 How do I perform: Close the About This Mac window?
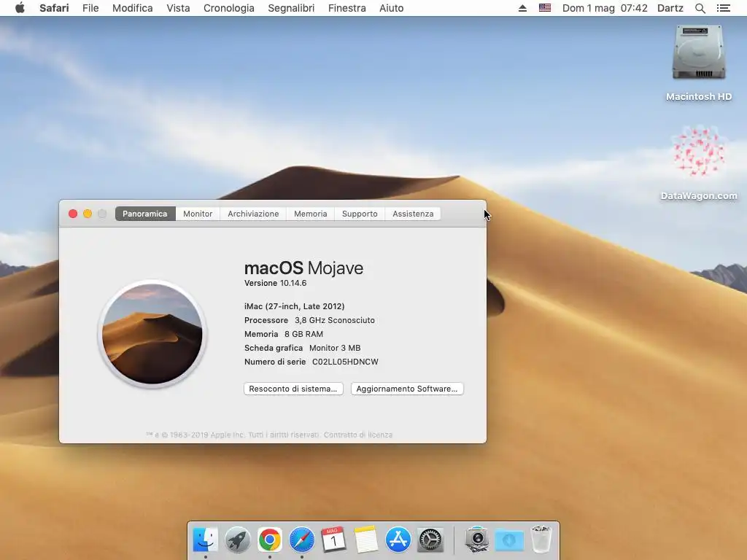point(73,214)
